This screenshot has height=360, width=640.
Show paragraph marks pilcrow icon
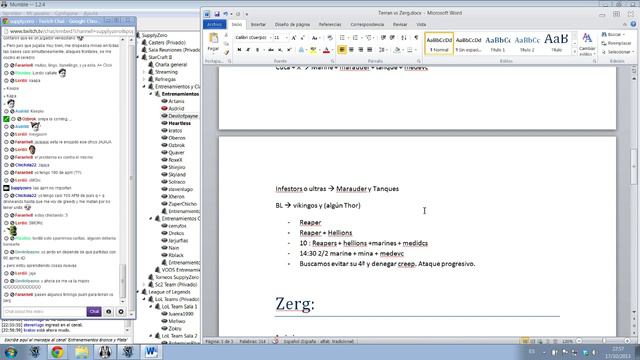416,38
